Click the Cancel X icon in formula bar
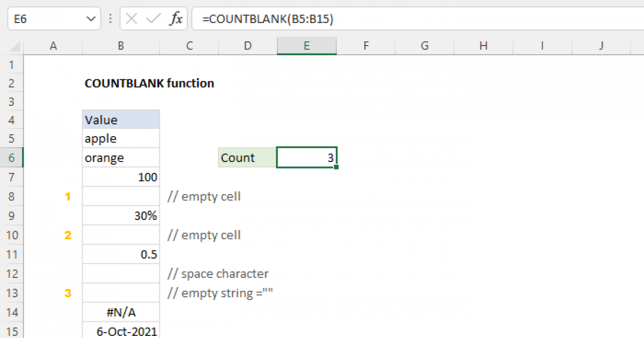This screenshot has height=338, width=644. click(131, 19)
